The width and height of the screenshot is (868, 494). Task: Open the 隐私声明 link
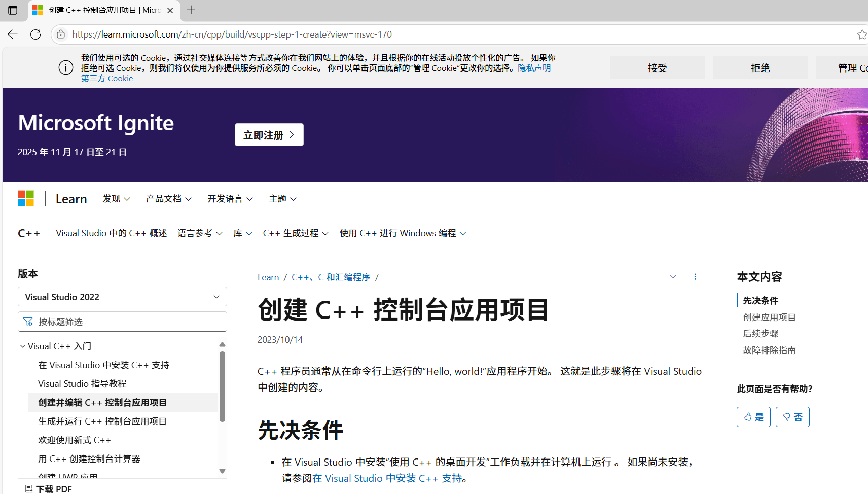(534, 68)
